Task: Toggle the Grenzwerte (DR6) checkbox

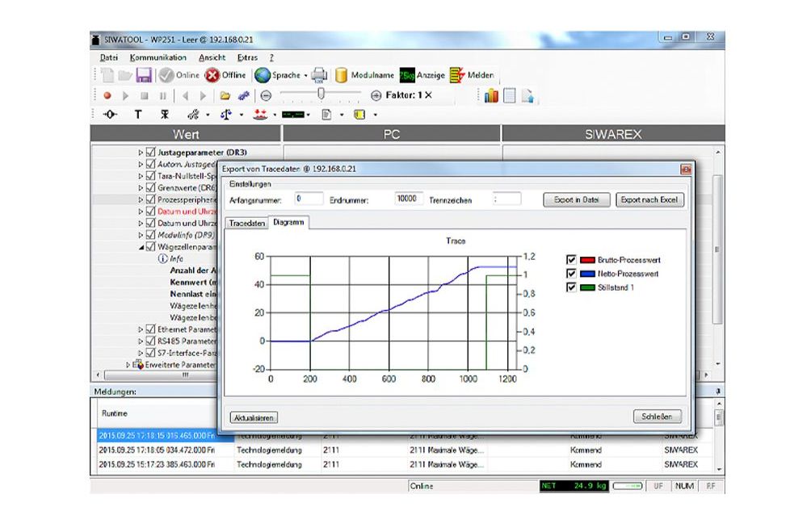Action: click(150, 188)
